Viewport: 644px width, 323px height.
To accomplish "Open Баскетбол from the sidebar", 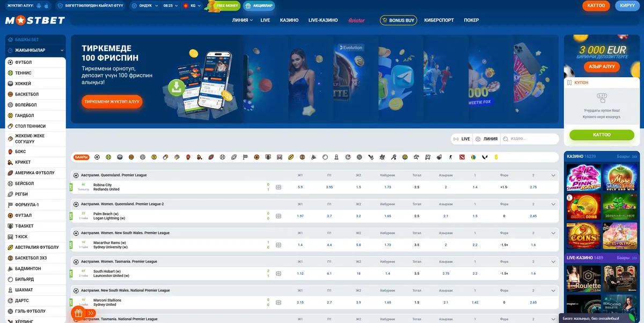I will 35,94.
